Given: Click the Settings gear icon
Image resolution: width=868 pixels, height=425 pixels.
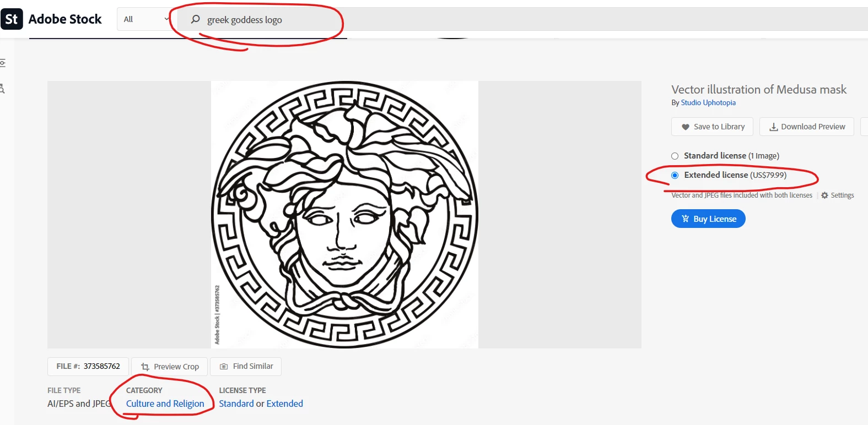Looking at the screenshot, I should (x=824, y=195).
